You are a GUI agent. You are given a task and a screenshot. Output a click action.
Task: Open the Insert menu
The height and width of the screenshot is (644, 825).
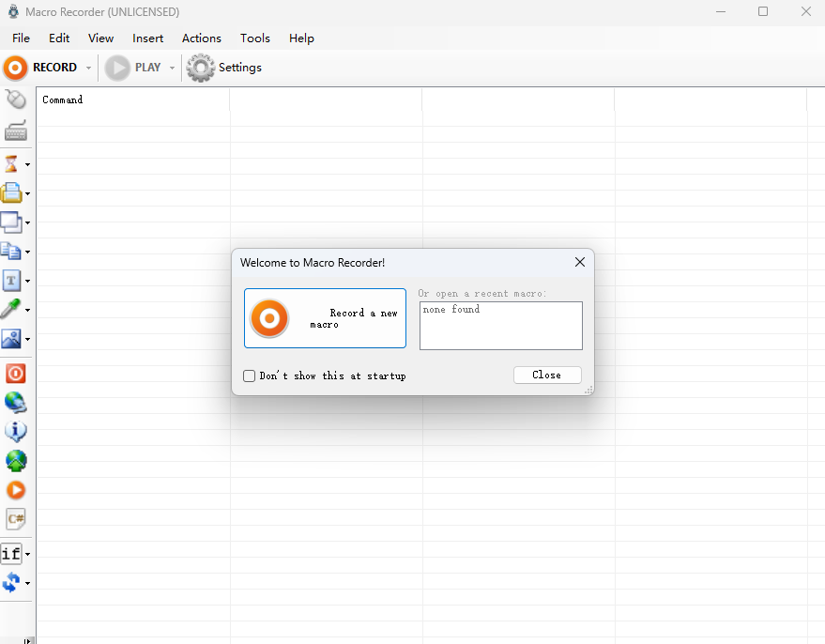148,38
